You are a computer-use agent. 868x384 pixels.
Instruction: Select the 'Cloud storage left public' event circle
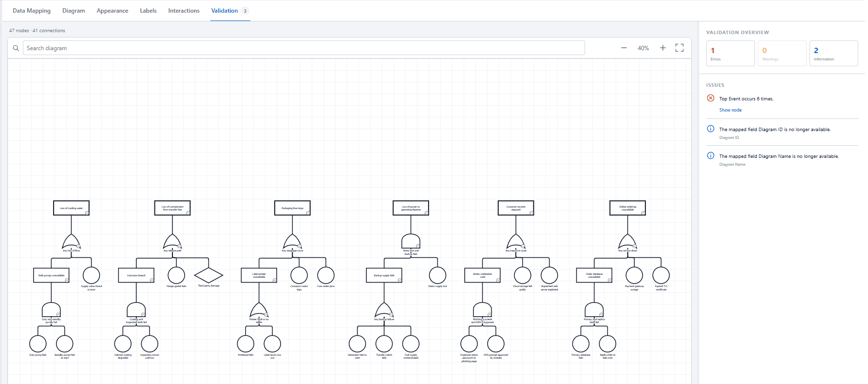coord(523,275)
